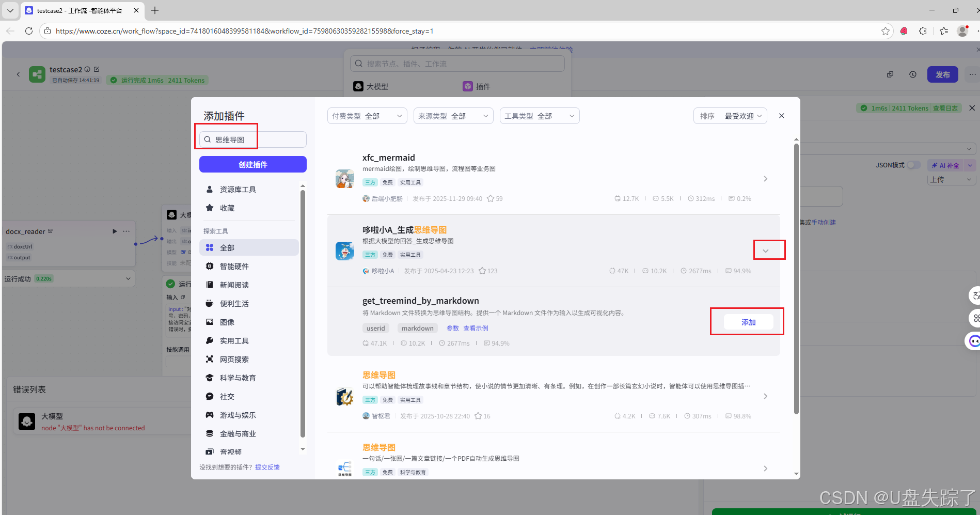This screenshot has width=980, height=515.
Task: Open the 资源库工具 sidebar entry
Action: point(249,190)
